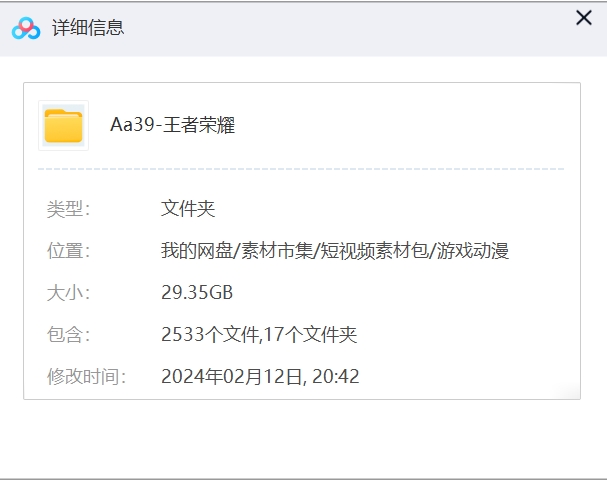This screenshot has height=481, width=607.
Task: Select the folder name Aa39-王者荣耀
Action: tap(172, 126)
